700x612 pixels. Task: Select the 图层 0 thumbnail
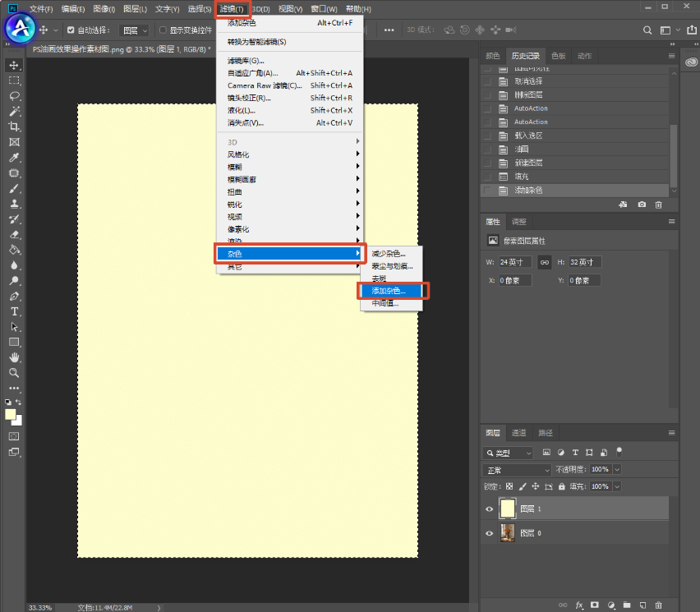point(508,533)
